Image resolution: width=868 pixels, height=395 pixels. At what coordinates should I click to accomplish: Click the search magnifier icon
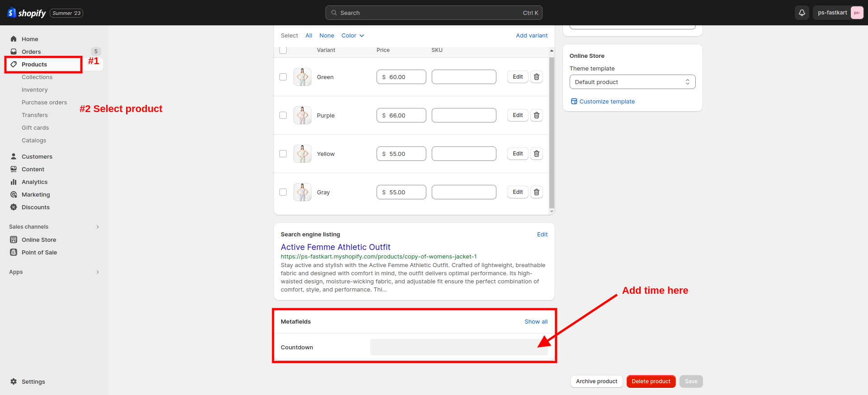tap(334, 13)
